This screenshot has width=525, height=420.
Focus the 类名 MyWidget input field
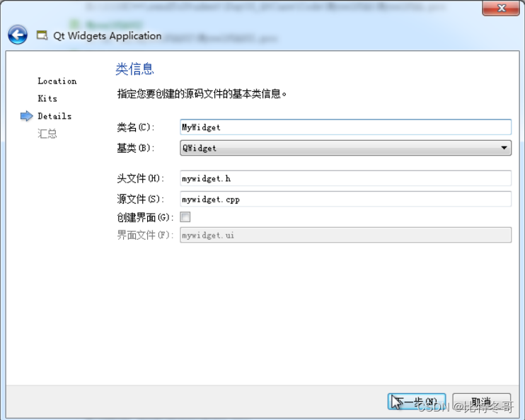[345, 127]
